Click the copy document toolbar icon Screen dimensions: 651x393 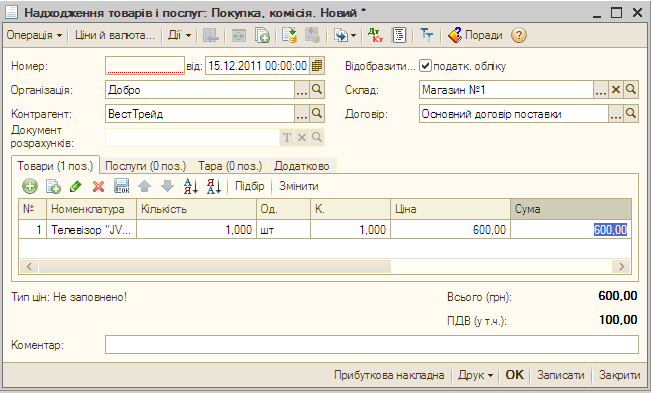point(262,35)
